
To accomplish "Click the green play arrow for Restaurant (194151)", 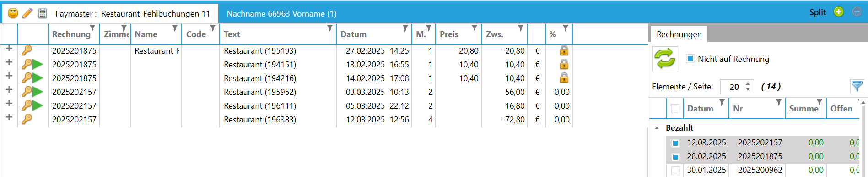I will pyautogui.click(x=38, y=65).
